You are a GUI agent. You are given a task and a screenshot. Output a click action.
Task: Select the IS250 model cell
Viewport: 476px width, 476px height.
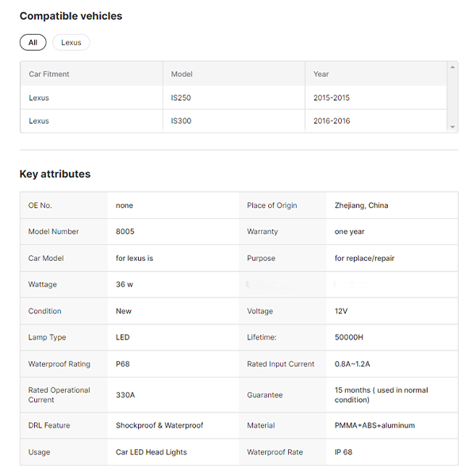[182, 98]
